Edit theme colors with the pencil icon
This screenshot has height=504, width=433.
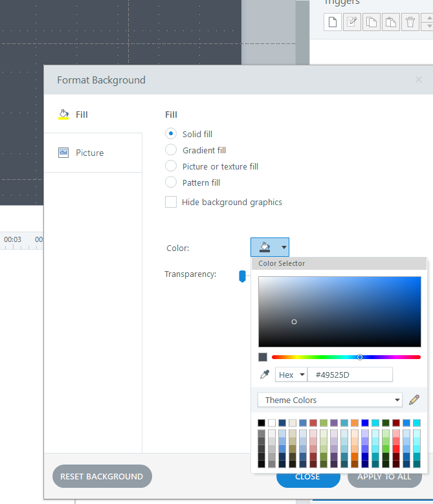414,400
